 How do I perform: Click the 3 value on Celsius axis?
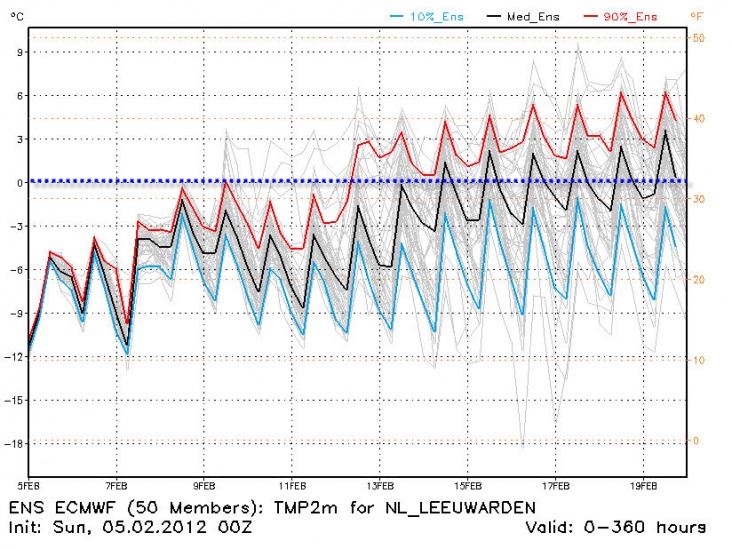[20, 139]
